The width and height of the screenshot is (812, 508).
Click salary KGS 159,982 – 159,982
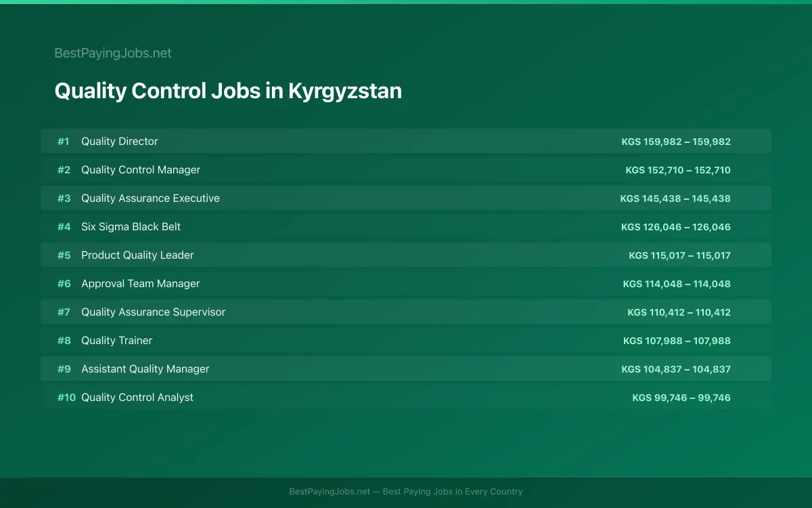point(676,142)
